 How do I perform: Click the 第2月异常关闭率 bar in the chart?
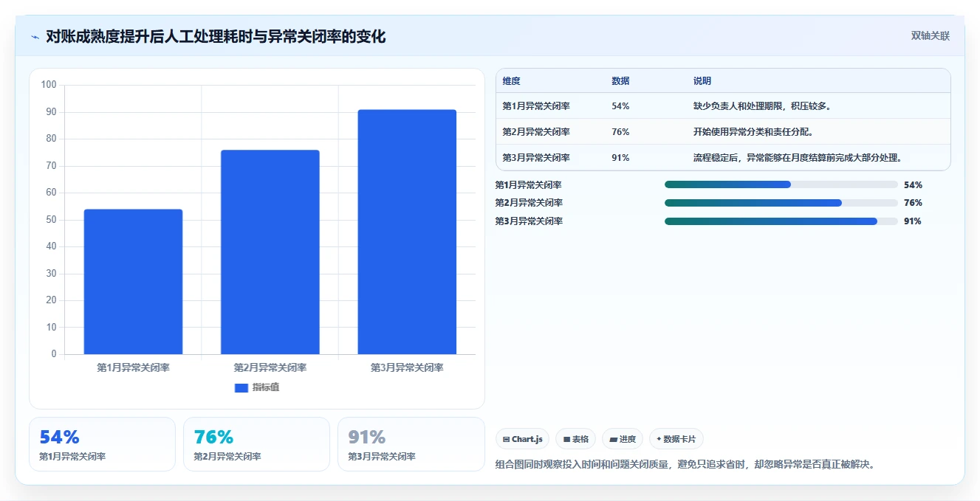[x=270, y=252]
